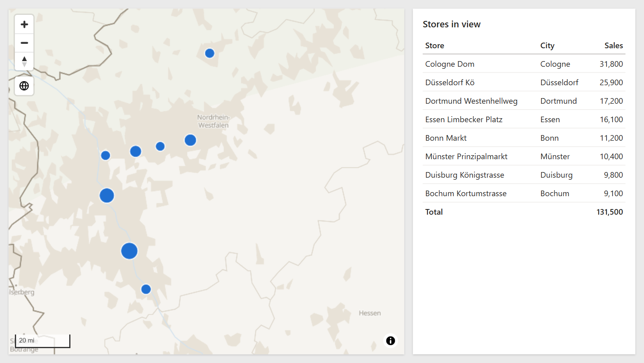
Task: Select Münster Prinzipalmarkt in the table
Action: coord(466,156)
